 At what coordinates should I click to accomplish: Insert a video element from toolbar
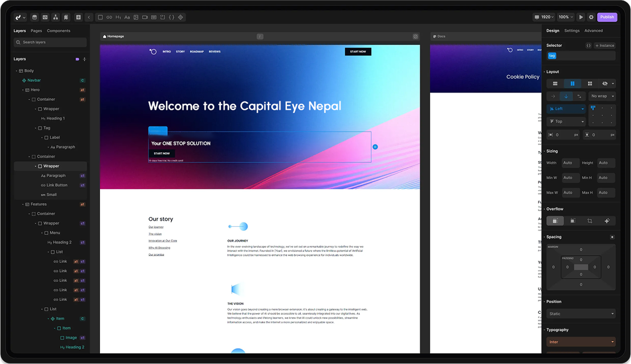tap(145, 17)
